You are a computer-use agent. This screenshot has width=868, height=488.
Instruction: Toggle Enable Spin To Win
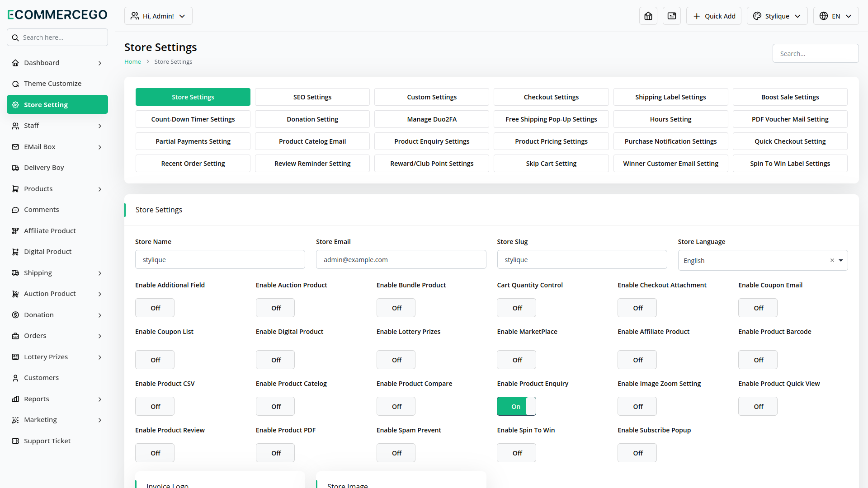coord(516,453)
